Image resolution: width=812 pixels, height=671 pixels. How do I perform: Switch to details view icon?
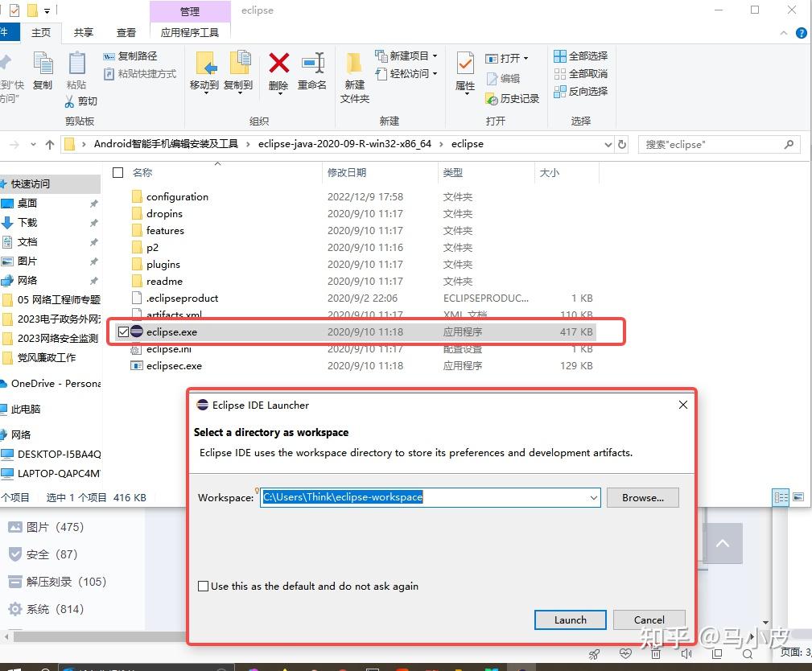point(781,497)
